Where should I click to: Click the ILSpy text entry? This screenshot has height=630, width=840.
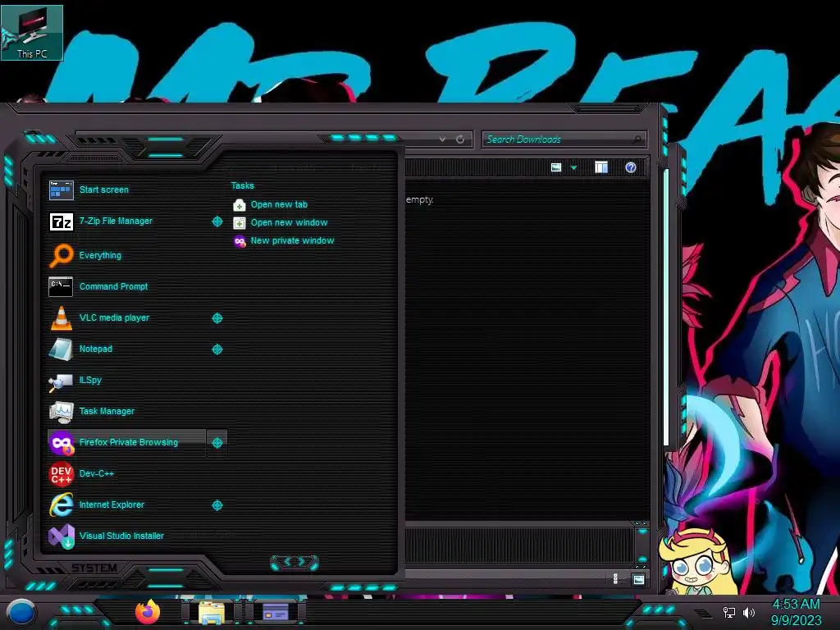(x=90, y=381)
